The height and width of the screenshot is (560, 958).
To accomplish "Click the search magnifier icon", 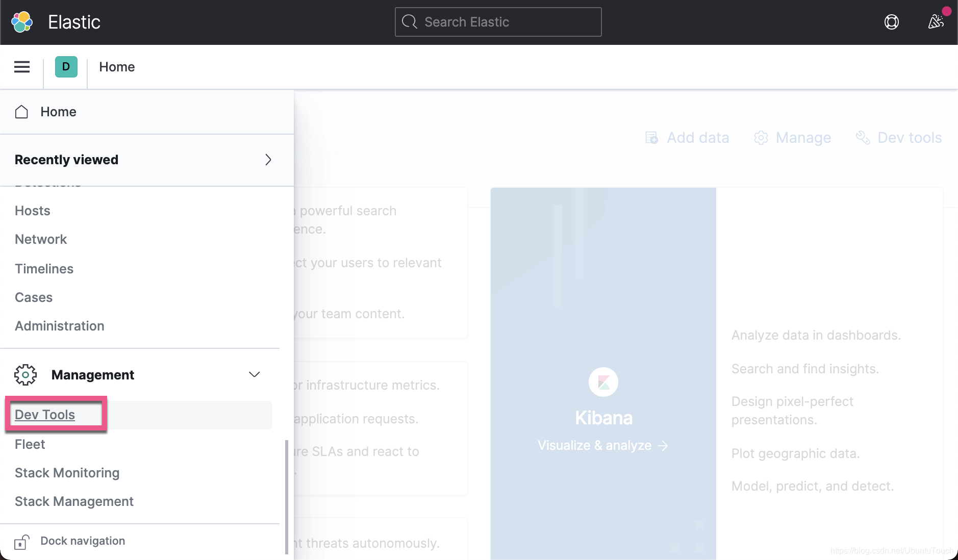I will [410, 22].
